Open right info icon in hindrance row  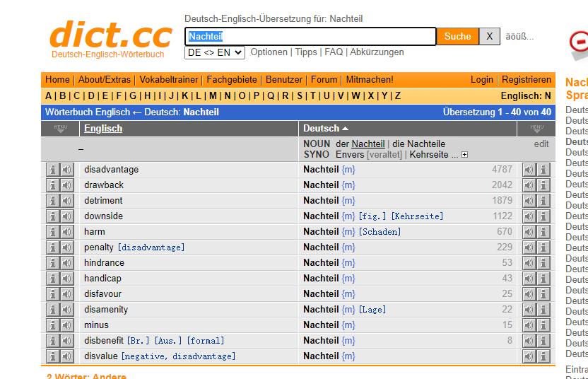point(543,262)
